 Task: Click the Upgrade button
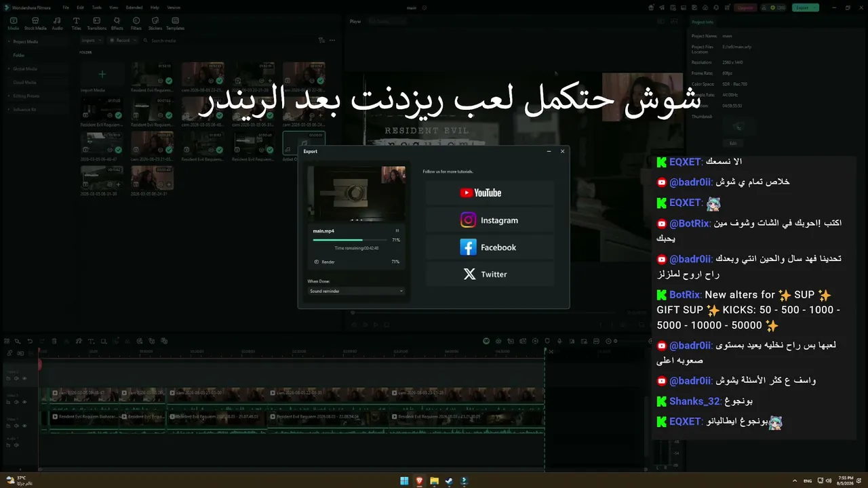[745, 7]
